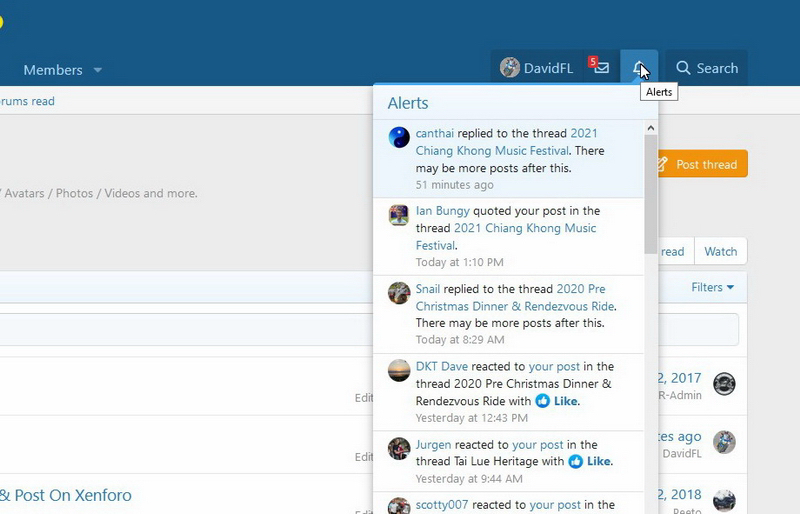The height and width of the screenshot is (514, 800).
Task: Click Snail's avatar in alerts
Action: click(x=399, y=292)
